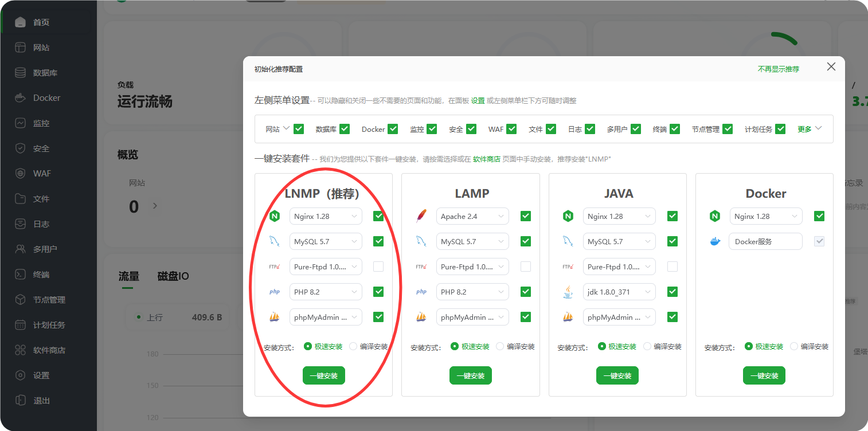Click the 设置 gear icon in sidebar
The width and height of the screenshot is (868, 431).
[21, 375]
